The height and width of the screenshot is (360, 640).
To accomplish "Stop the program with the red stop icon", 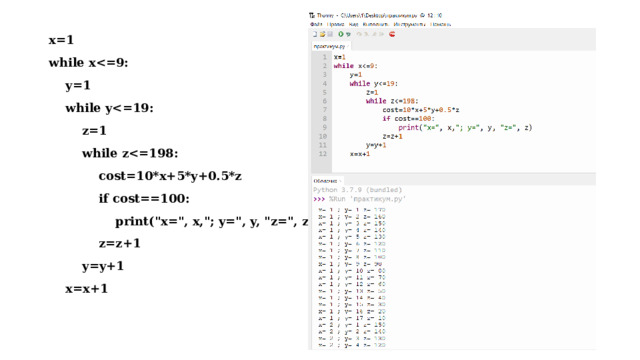I will [392, 34].
